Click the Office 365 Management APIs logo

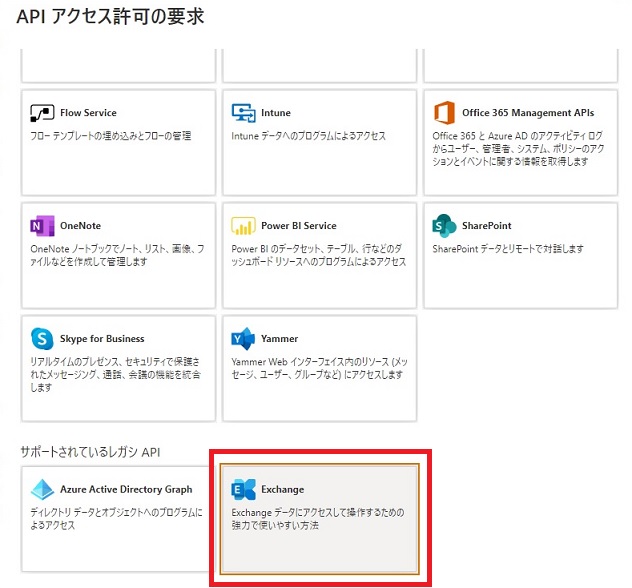coord(444,112)
